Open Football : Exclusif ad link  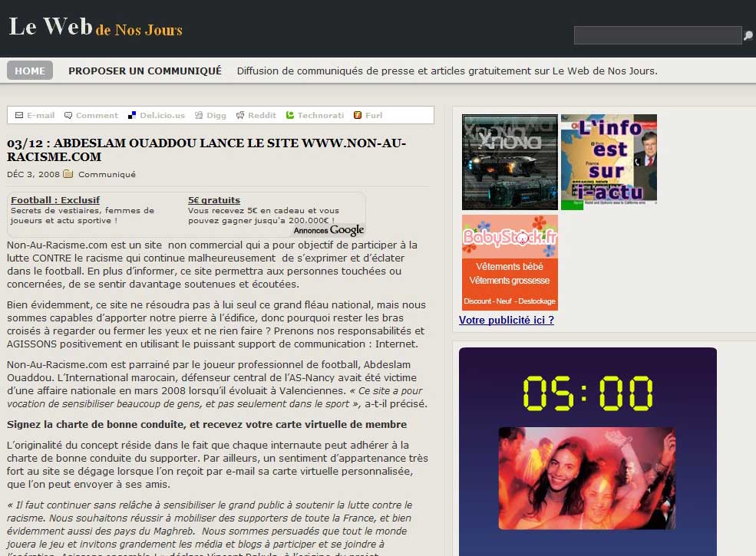[55, 200]
